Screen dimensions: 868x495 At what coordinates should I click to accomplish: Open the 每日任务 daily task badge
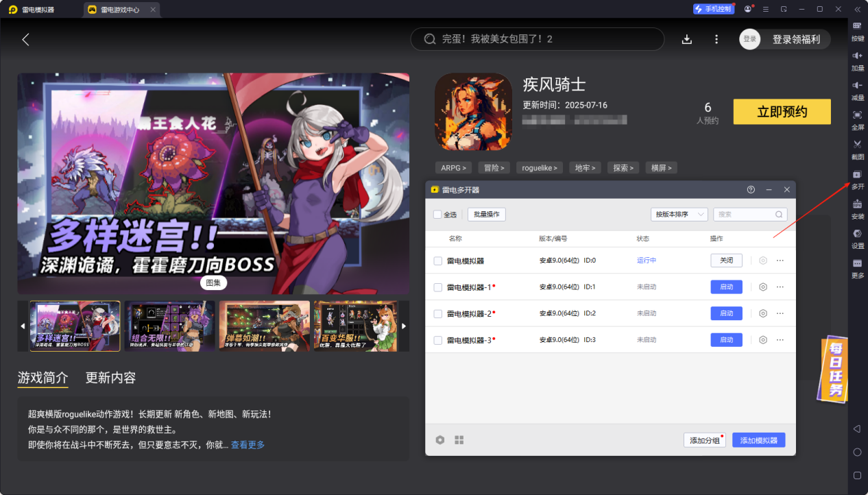(x=834, y=369)
